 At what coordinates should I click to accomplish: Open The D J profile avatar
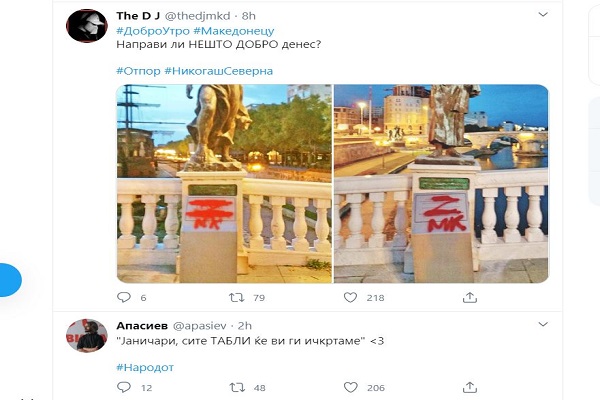87,25
